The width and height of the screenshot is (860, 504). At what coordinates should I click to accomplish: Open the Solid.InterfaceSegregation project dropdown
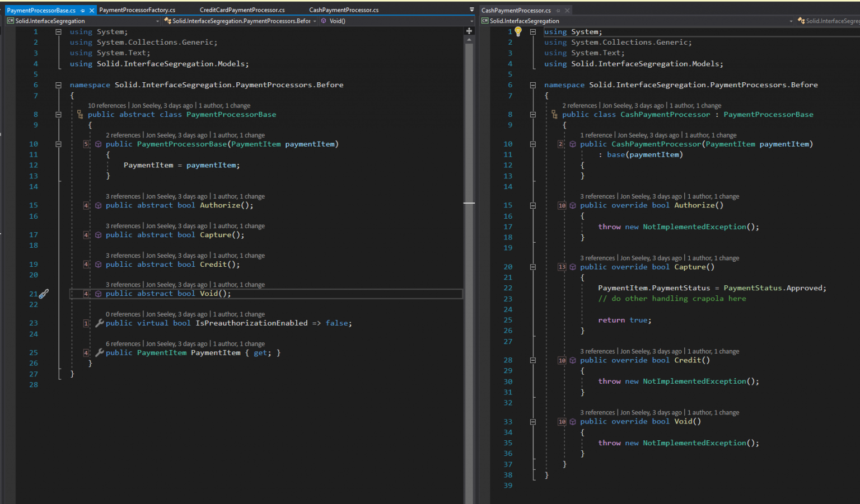(157, 21)
